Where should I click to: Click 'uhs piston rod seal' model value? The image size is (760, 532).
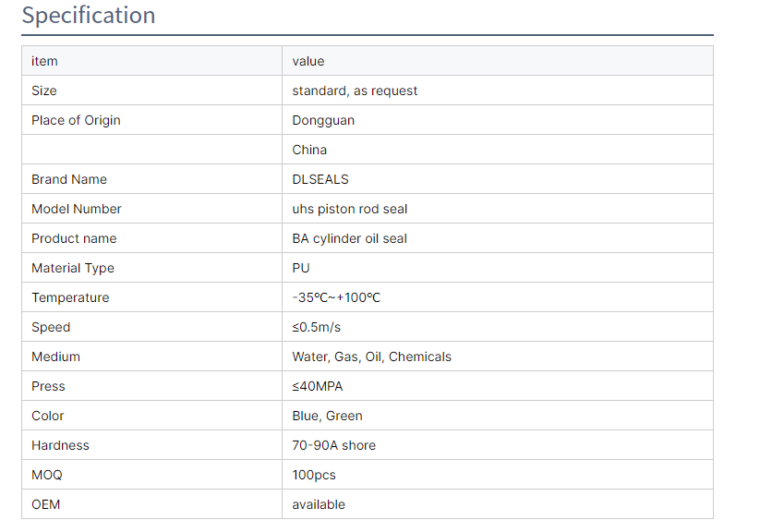pyautogui.click(x=350, y=209)
